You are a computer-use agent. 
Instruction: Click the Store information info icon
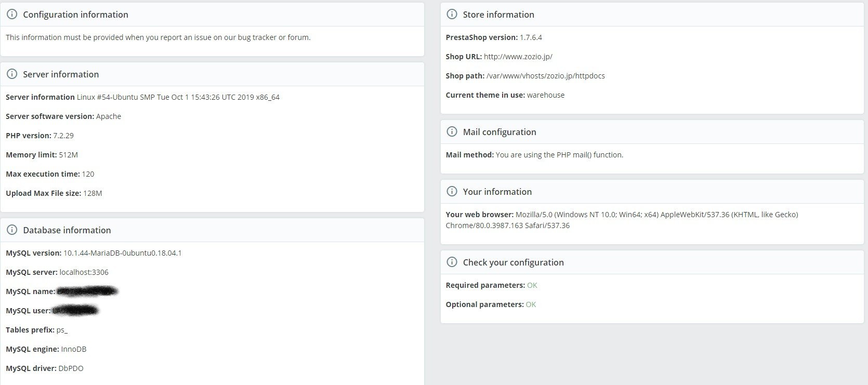pyautogui.click(x=452, y=15)
